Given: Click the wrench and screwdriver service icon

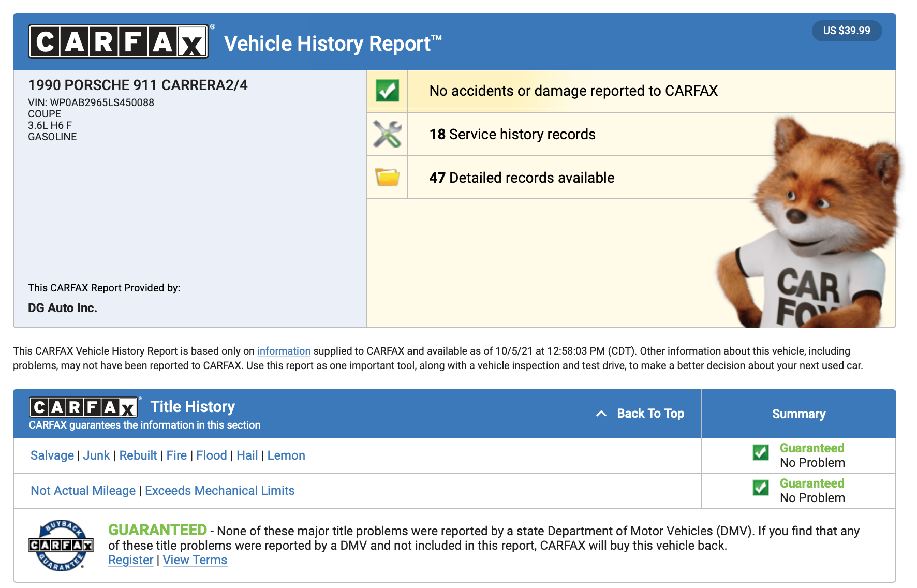Looking at the screenshot, I should point(387,134).
